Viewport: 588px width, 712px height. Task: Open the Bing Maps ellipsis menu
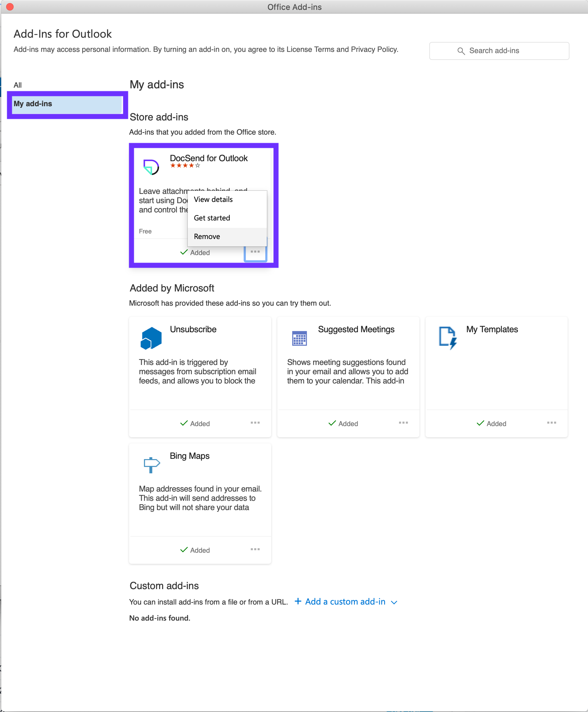[255, 550]
